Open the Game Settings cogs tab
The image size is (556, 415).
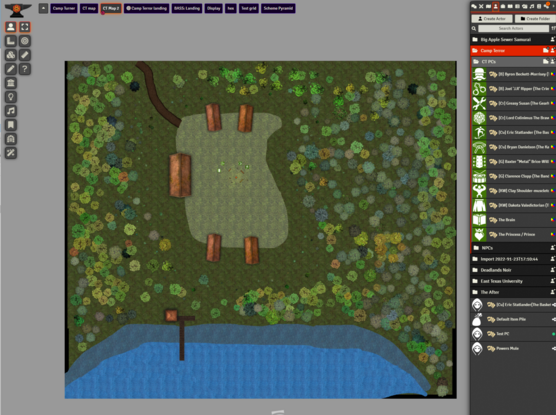[x=546, y=6]
